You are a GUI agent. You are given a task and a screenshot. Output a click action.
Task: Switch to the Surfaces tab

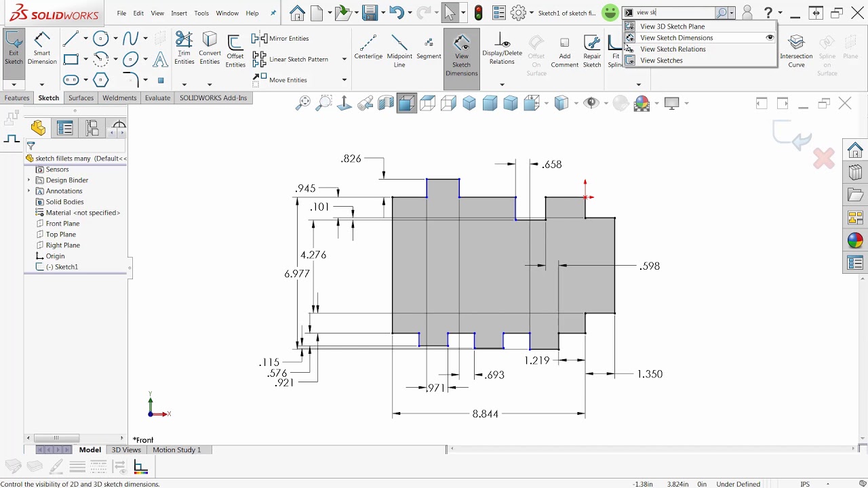(81, 98)
